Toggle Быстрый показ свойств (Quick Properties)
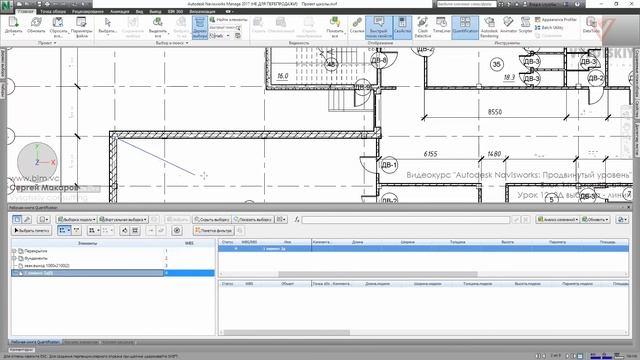This screenshot has width=640, height=360. 379,27
